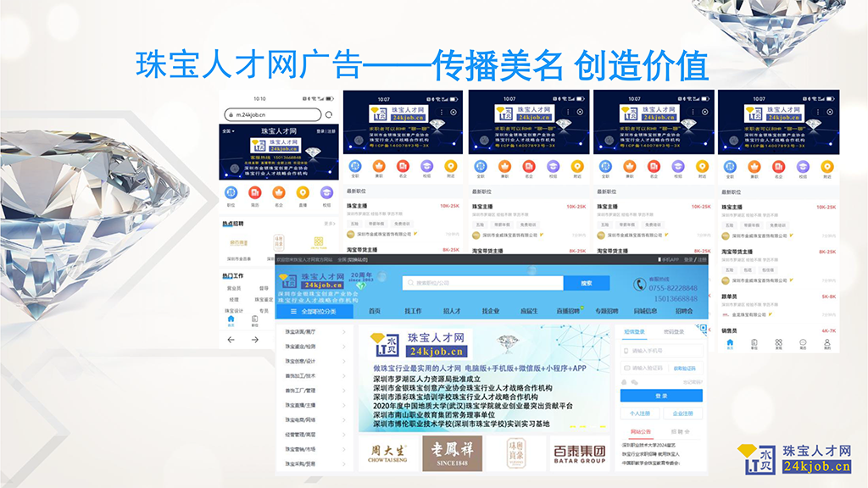Tap 首页 home icon in mobile browser bottom bar

tap(231, 320)
